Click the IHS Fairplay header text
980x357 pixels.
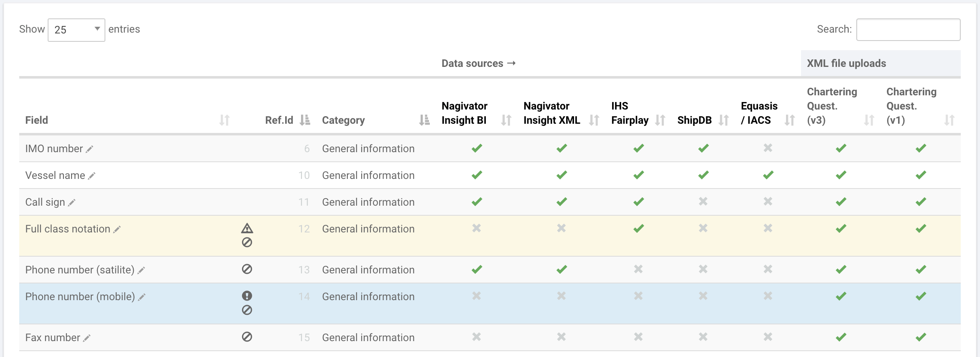(630, 113)
